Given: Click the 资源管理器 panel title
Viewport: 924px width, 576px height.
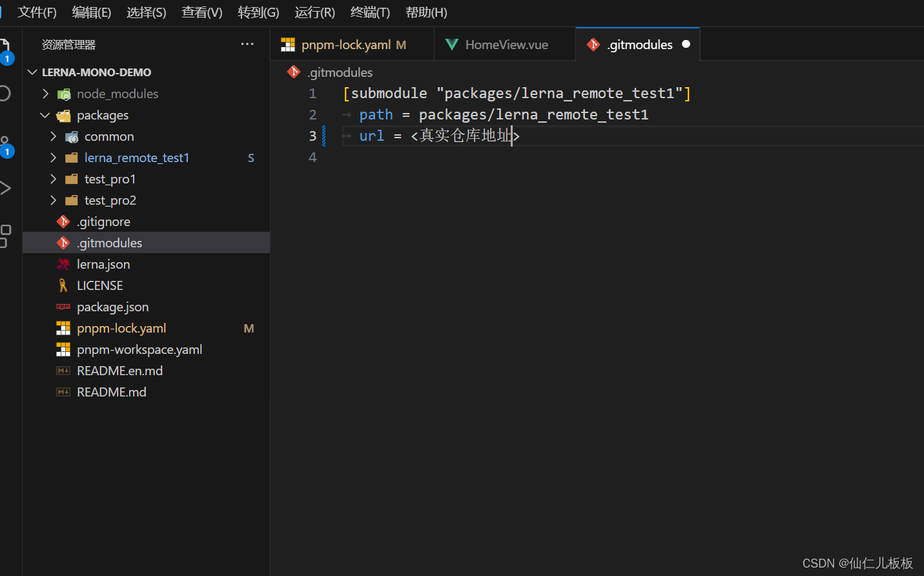Looking at the screenshot, I should 68,45.
